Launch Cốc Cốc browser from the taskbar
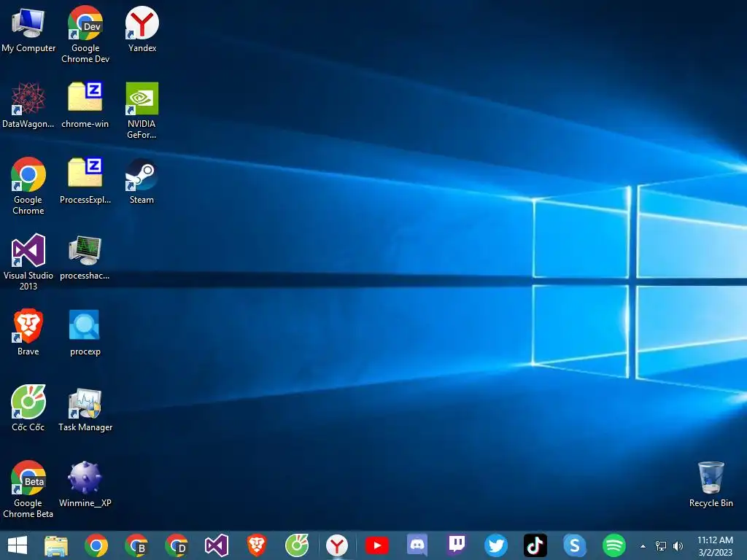747x560 pixels. pos(297,545)
